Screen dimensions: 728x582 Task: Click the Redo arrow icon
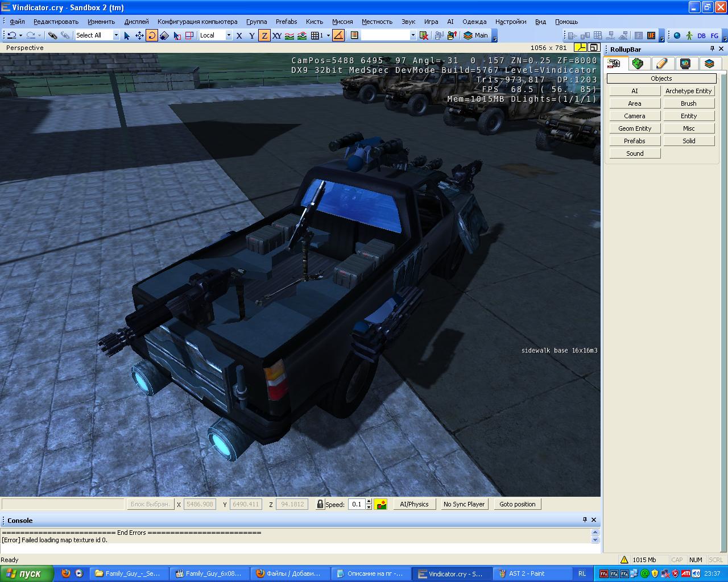tap(31, 35)
